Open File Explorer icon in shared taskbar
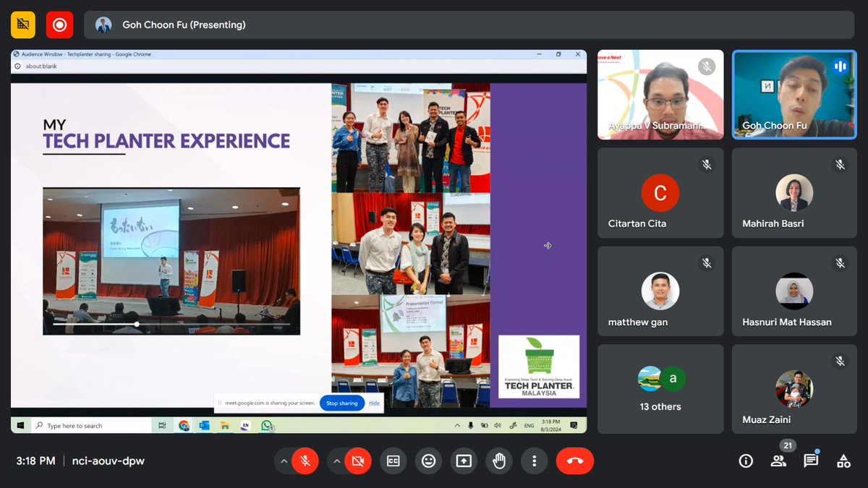This screenshot has height=488, width=868. pyautogui.click(x=225, y=426)
